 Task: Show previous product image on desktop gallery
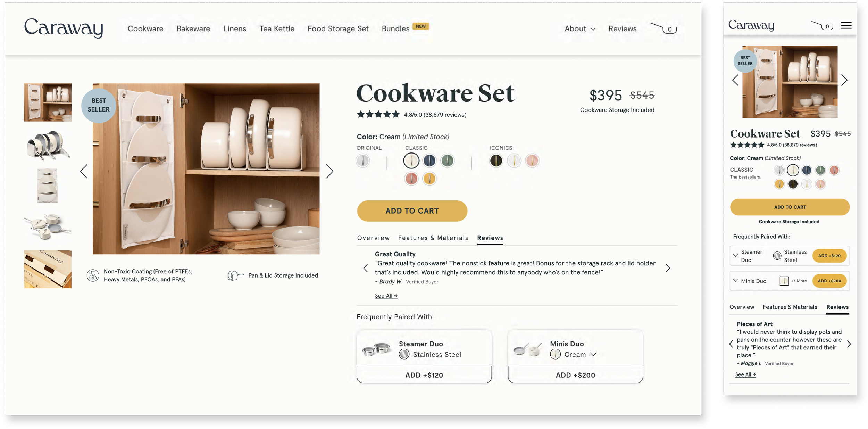pos(84,171)
